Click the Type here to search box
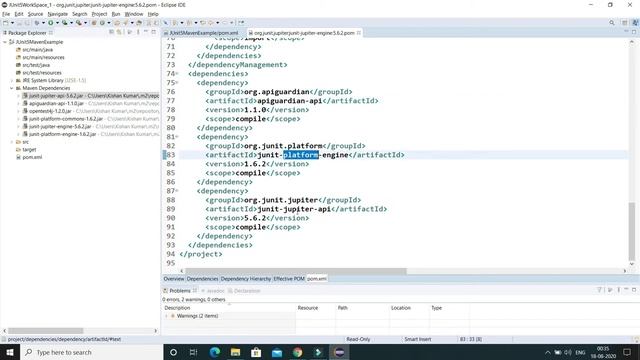This screenshot has height=360, width=640. coord(91,352)
